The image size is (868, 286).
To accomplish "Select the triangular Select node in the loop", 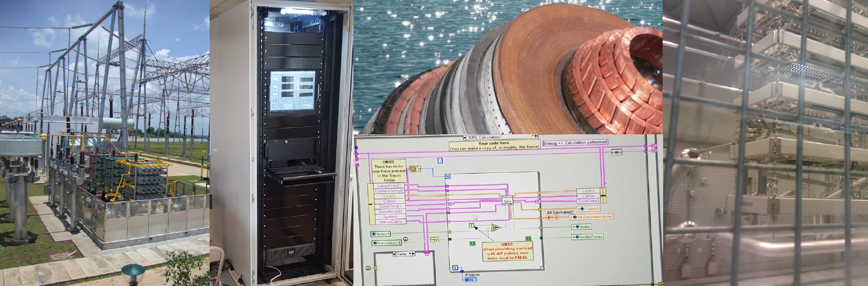I will tap(496, 227).
